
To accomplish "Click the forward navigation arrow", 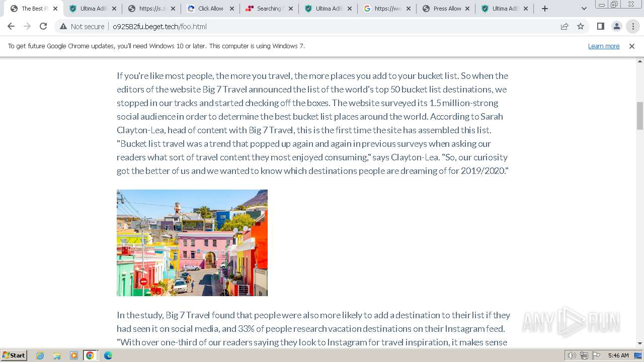I will [27, 27].
